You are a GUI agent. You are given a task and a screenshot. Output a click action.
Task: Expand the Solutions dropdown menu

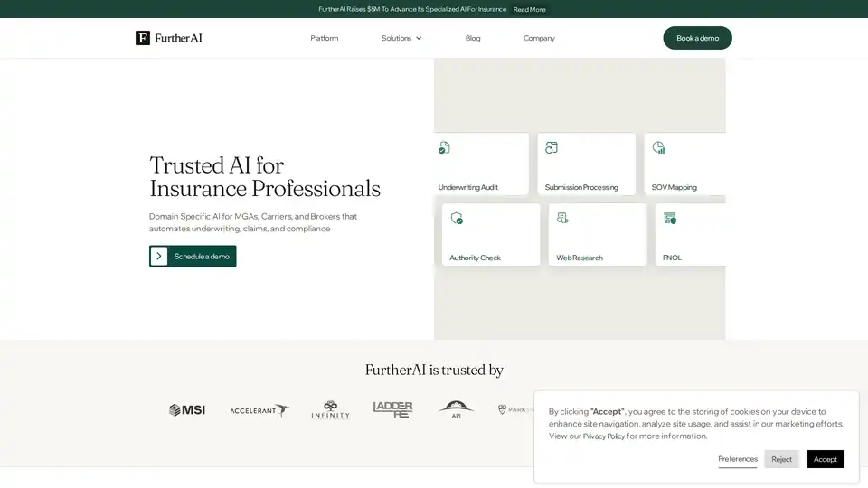[396, 38]
